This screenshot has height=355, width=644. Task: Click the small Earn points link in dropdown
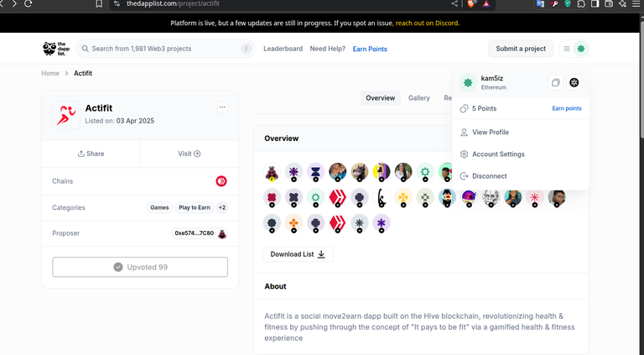(x=567, y=108)
